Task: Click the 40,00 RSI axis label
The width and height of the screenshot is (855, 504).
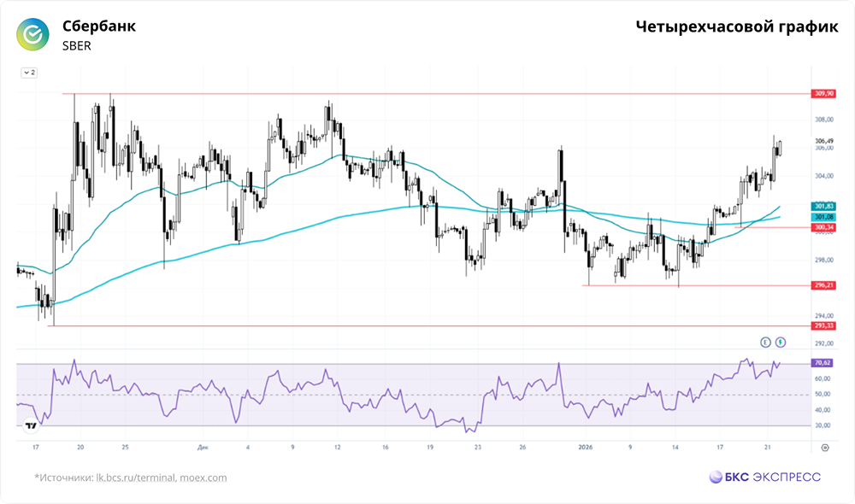Action: coord(823,410)
